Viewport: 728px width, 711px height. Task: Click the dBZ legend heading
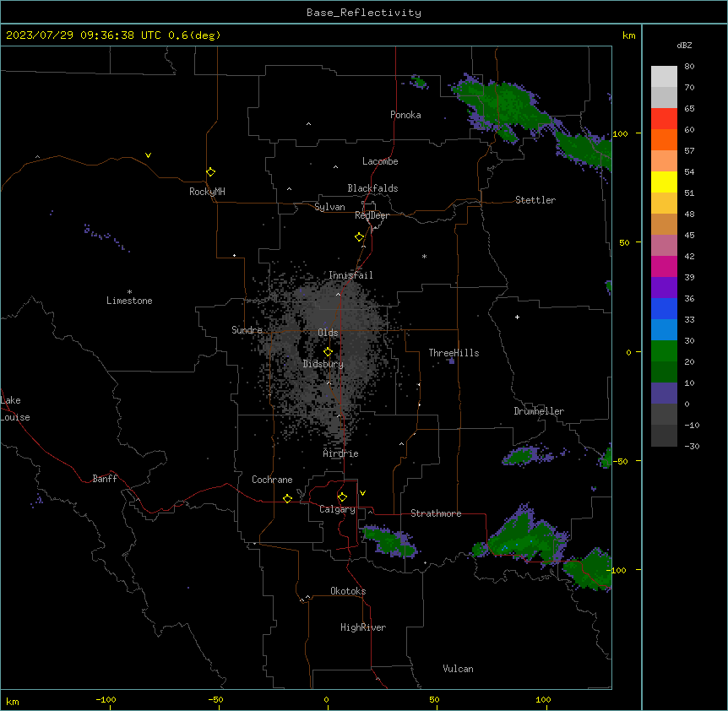684,45
